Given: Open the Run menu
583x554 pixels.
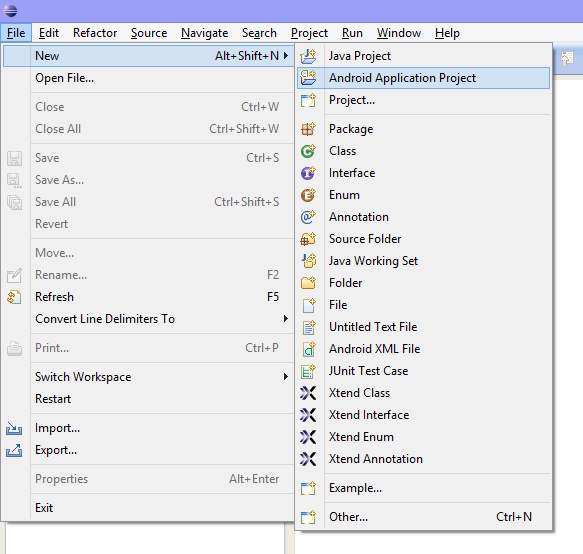Looking at the screenshot, I should (x=352, y=33).
